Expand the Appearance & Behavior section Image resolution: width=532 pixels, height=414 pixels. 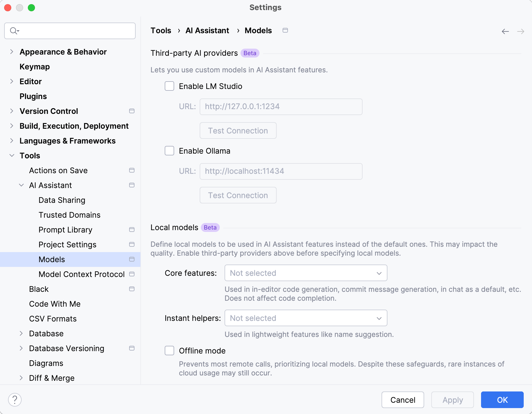pos(12,52)
